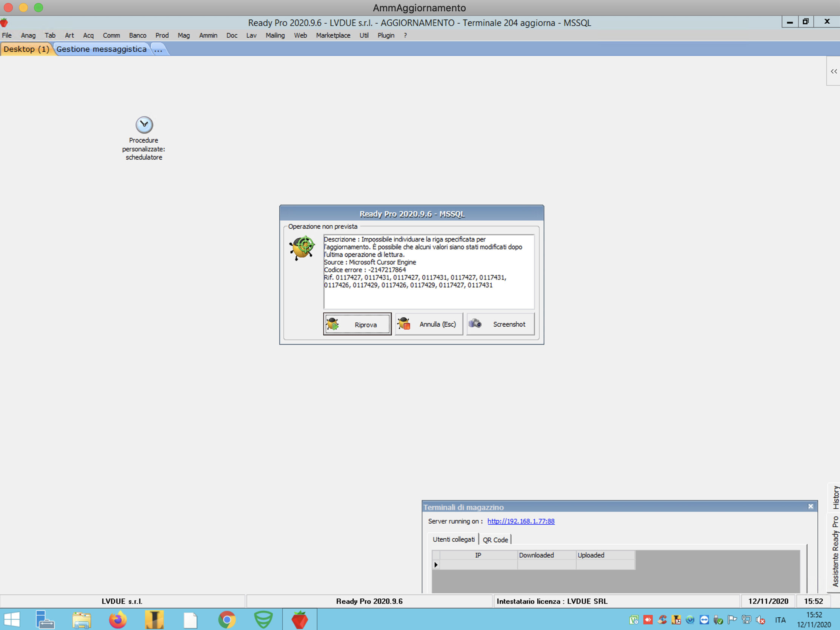Open the Windows Start button

(11, 620)
